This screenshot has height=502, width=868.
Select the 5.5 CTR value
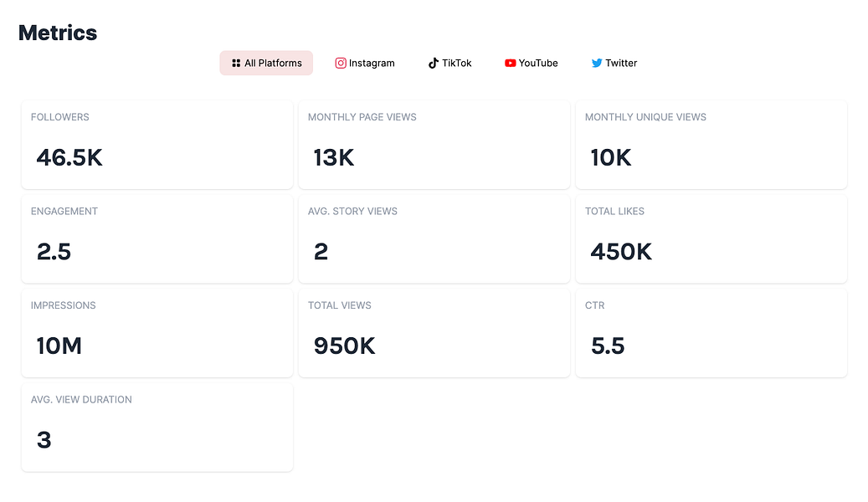(608, 346)
